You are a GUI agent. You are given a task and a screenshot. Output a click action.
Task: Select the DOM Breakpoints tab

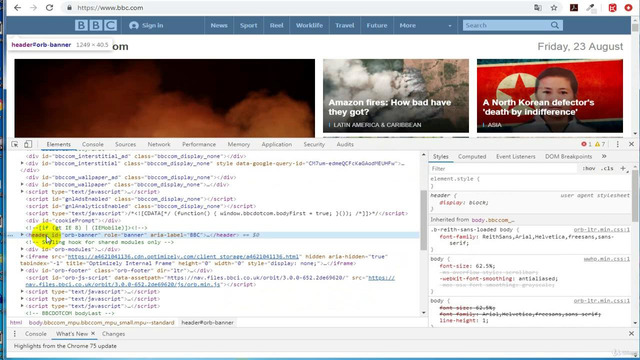coord(568,156)
